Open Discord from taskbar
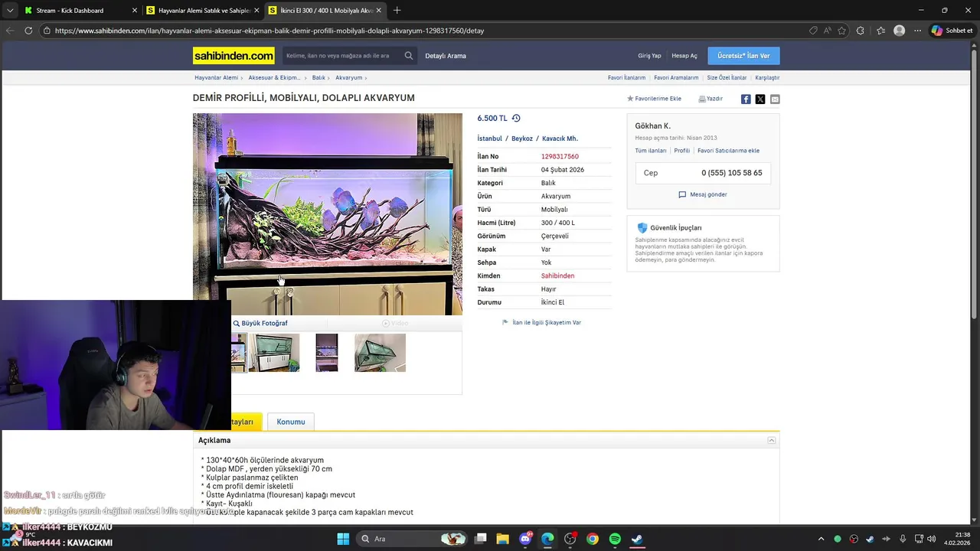 (526, 539)
